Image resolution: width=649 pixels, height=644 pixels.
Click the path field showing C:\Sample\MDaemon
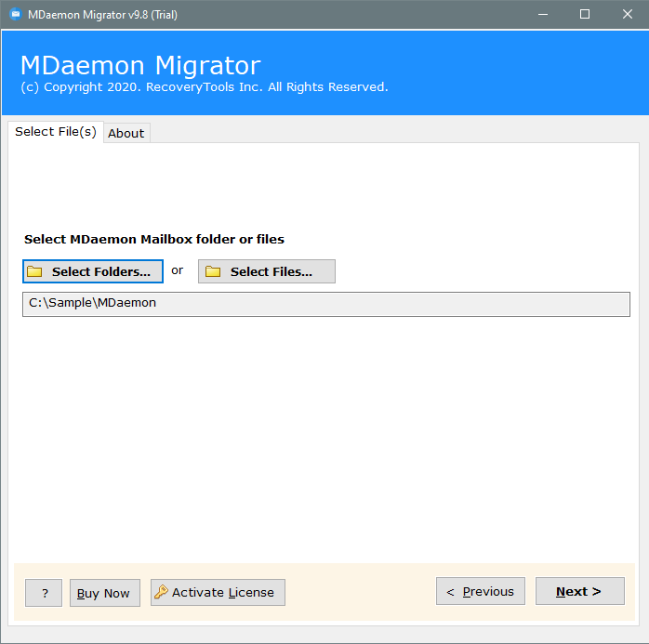pyautogui.click(x=326, y=304)
